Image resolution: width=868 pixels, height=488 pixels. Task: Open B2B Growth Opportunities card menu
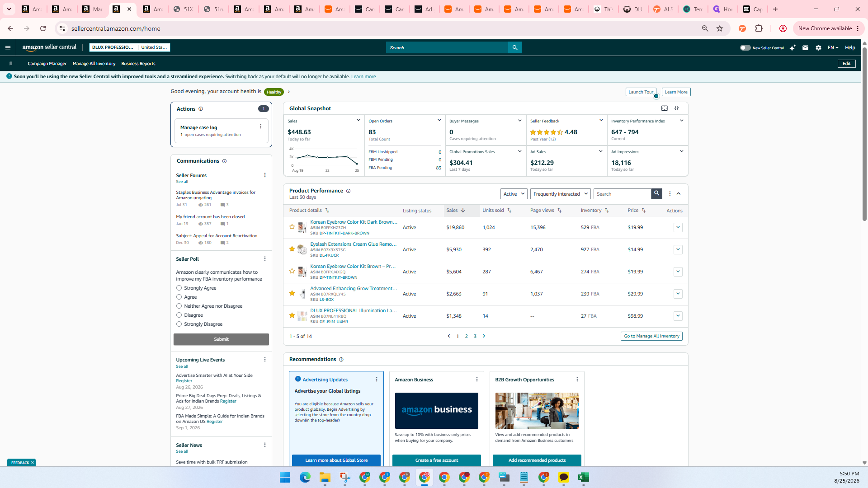coord(577,380)
